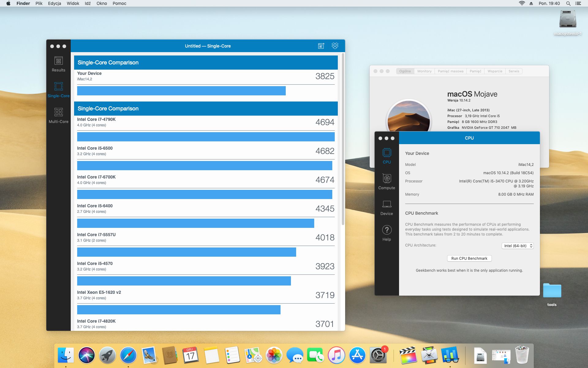This screenshot has height=368, width=588.
Task: Select the Multi-Core sidebar icon
Action: [x=58, y=115]
